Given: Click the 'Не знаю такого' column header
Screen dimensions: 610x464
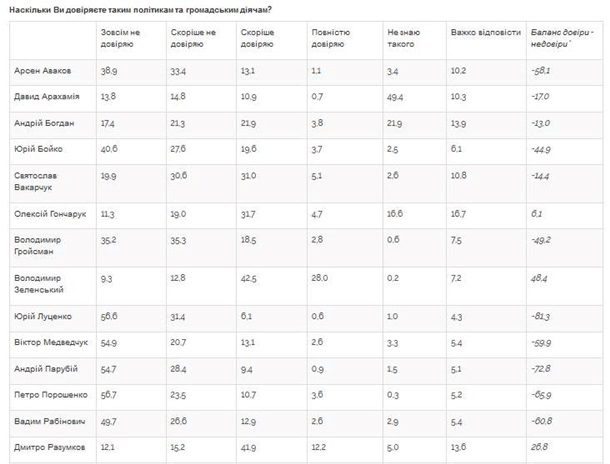Looking at the screenshot, I should point(403,38).
